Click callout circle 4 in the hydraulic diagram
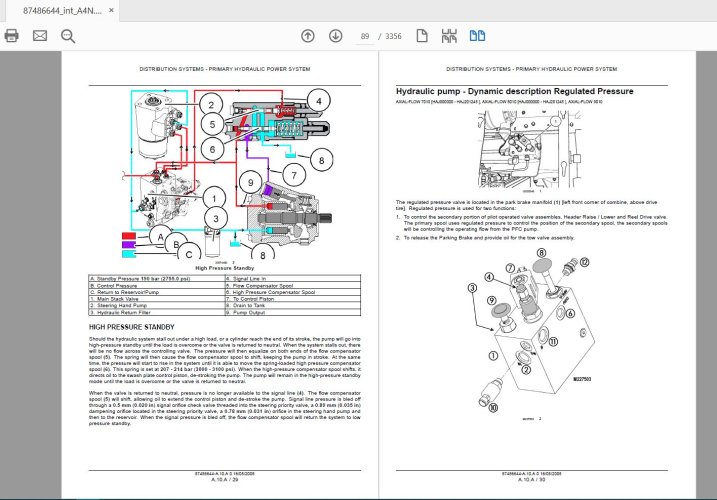The width and height of the screenshot is (717, 500). [x=319, y=101]
